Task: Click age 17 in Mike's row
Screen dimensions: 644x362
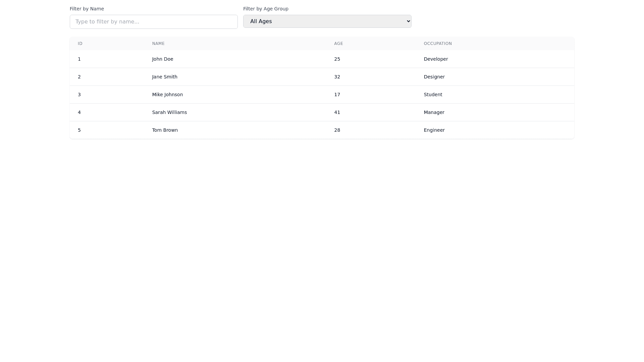Action: 337,95
